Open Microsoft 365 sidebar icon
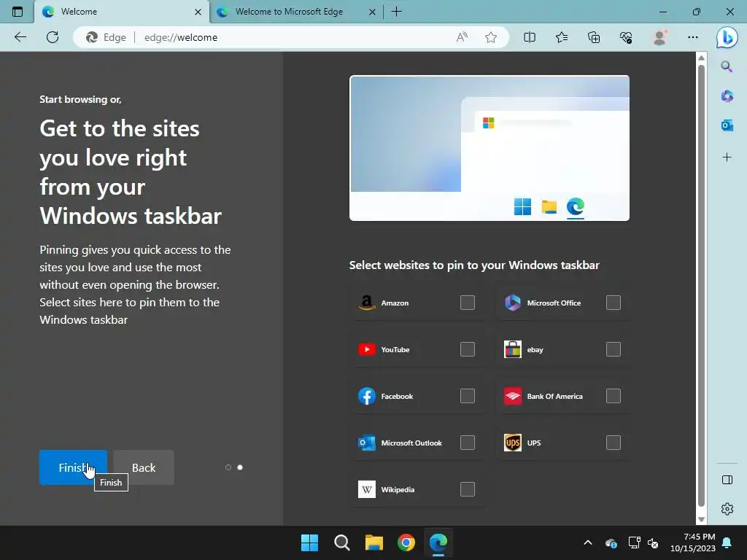747x560 pixels. coord(727,96)
